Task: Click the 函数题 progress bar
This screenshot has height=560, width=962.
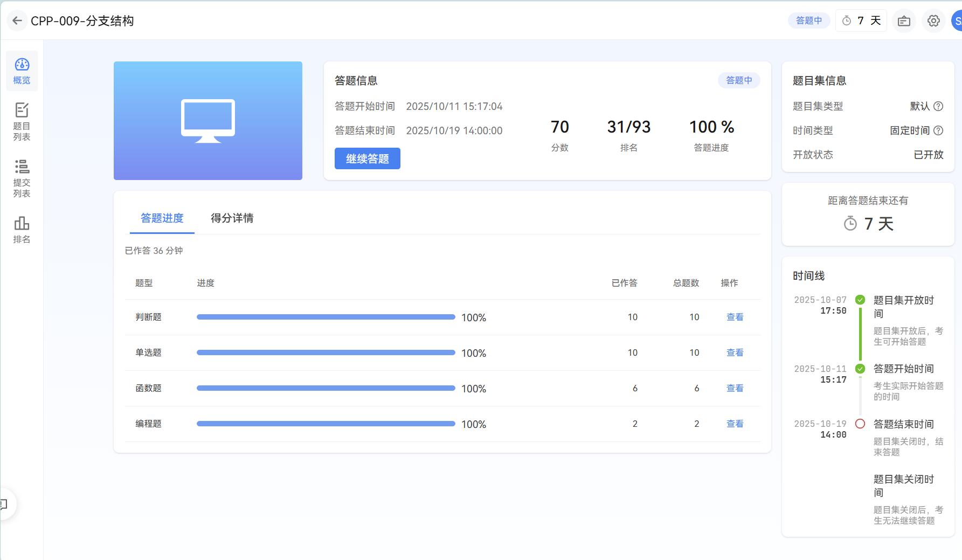Action: [326, 388]
